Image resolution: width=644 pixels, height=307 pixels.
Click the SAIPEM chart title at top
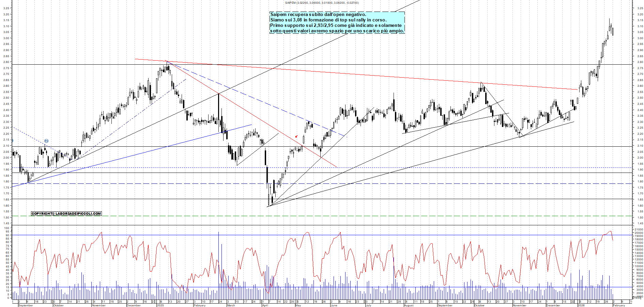(322, 3)
